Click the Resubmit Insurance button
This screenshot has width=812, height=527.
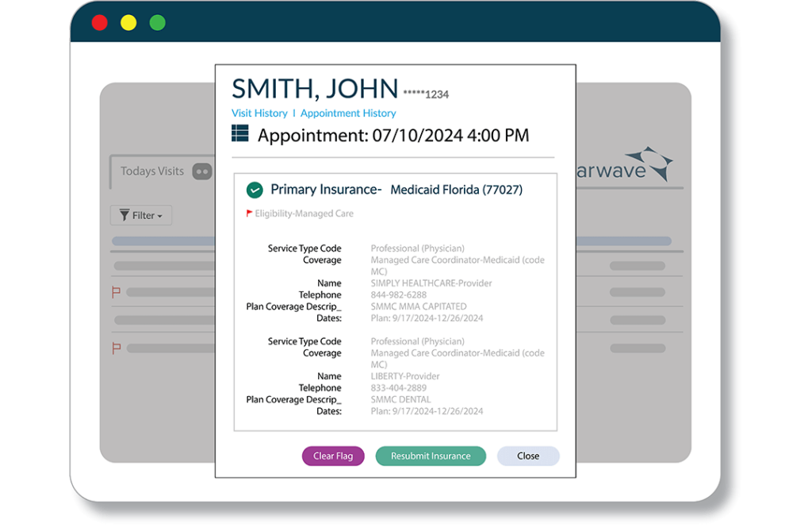point(430,456)
